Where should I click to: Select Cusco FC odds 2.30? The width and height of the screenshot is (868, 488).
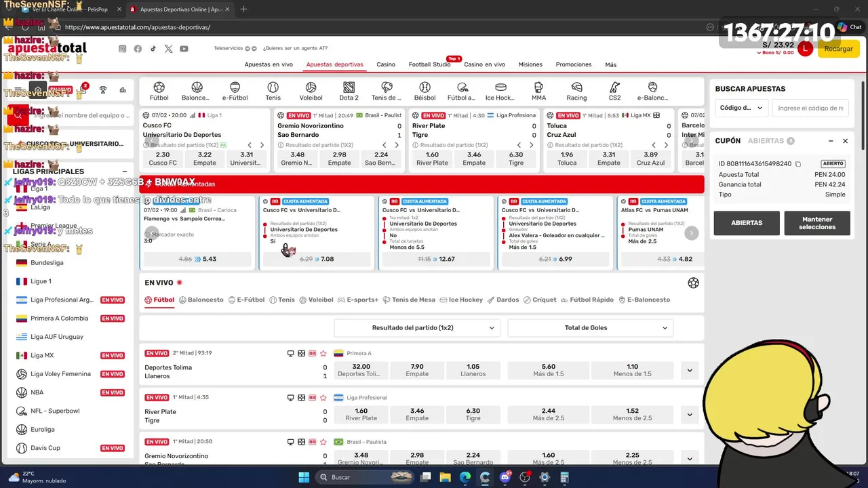coord(163,159)
